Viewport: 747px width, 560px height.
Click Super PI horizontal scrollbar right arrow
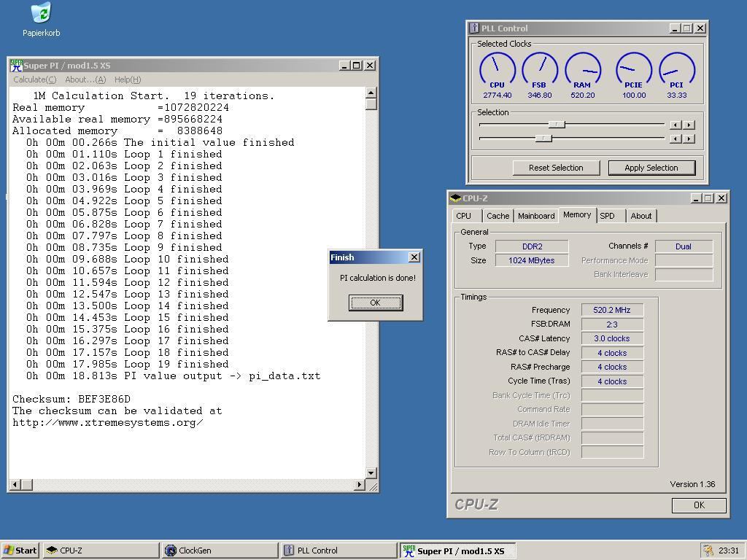click(x=360, y=485)
